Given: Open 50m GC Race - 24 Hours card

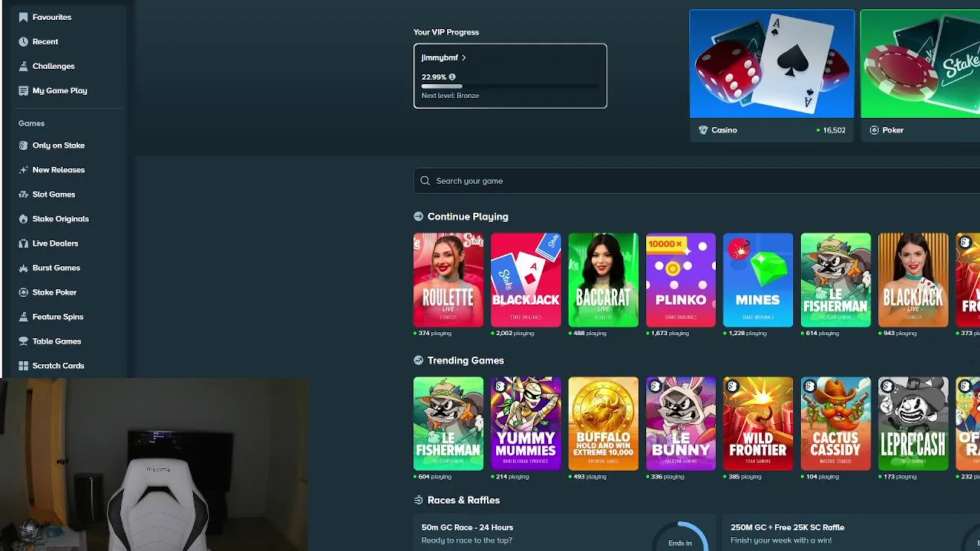Looking at the screenshot, I should coord(564,533).
